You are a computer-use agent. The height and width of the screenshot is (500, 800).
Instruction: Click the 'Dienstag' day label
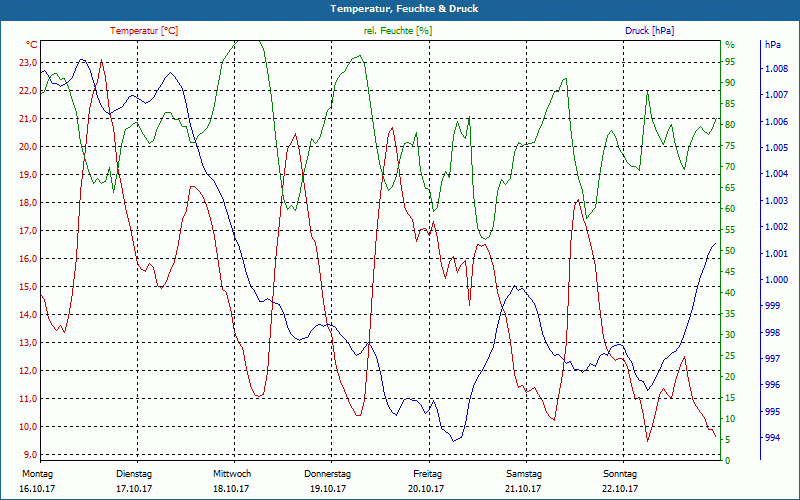[x=134, y=474]
